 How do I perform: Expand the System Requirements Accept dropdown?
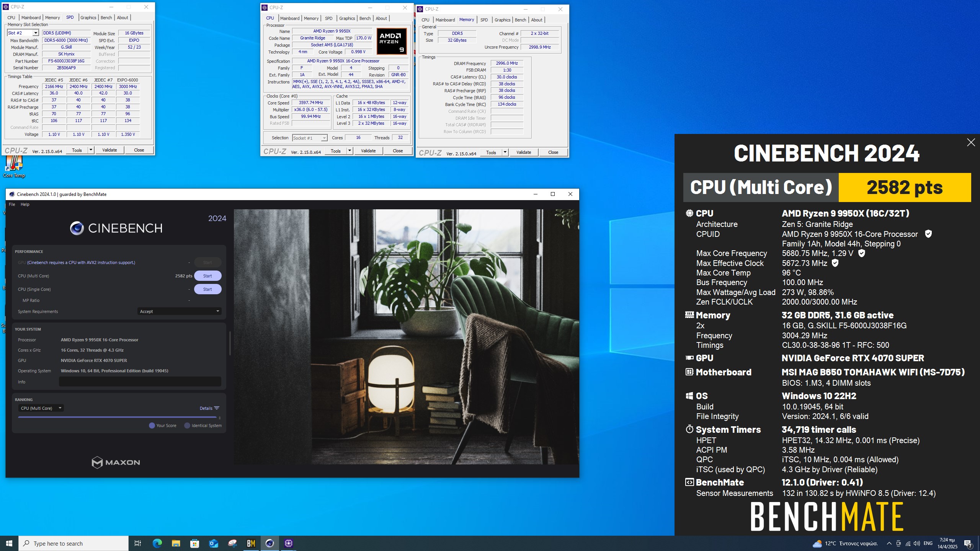pos(180,311)
